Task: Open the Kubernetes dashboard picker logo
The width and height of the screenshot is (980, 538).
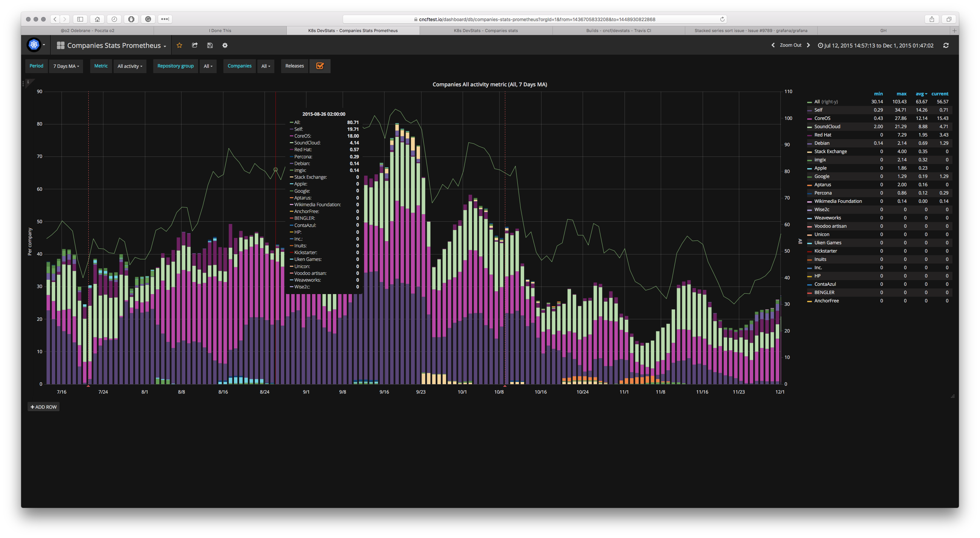Action: 34,45
